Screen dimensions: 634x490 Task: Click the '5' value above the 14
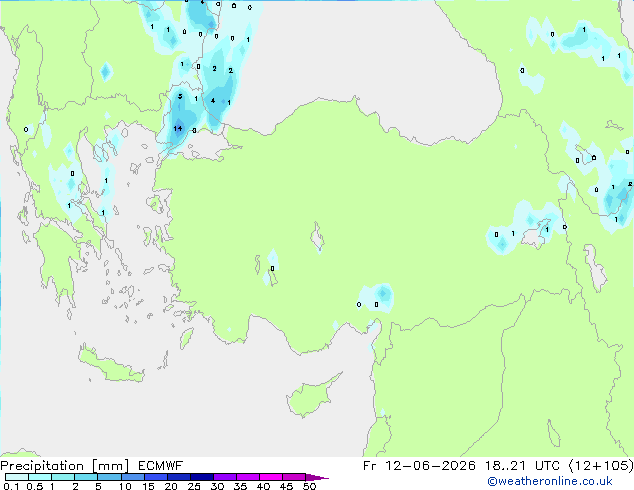pyautogui.click(x=180, y=96)
